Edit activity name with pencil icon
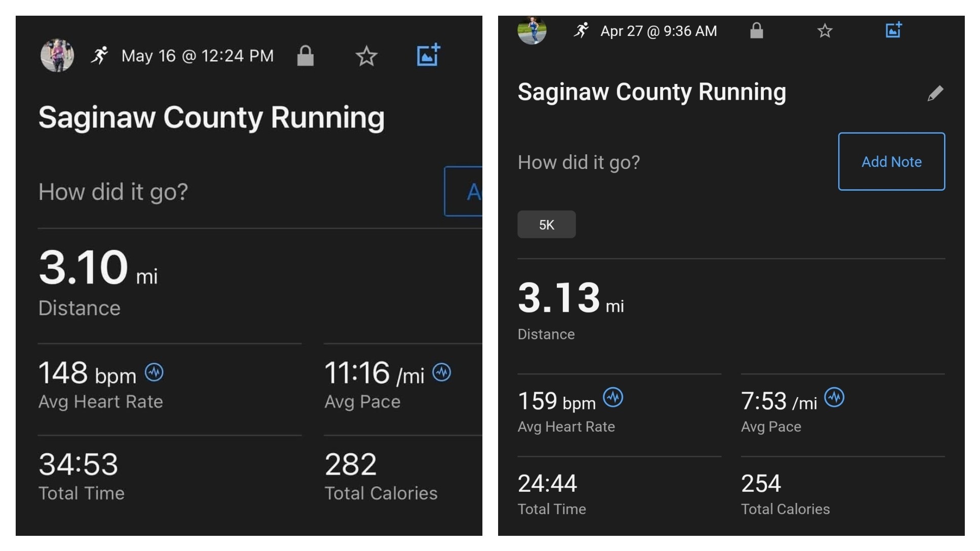 [935, 93]
